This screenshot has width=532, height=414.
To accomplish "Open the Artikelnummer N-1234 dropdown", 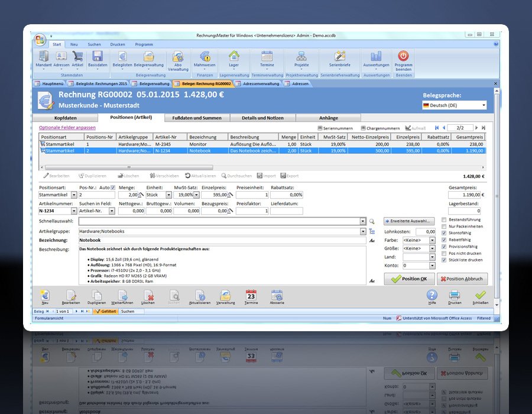I will click(x=74, y=211).
